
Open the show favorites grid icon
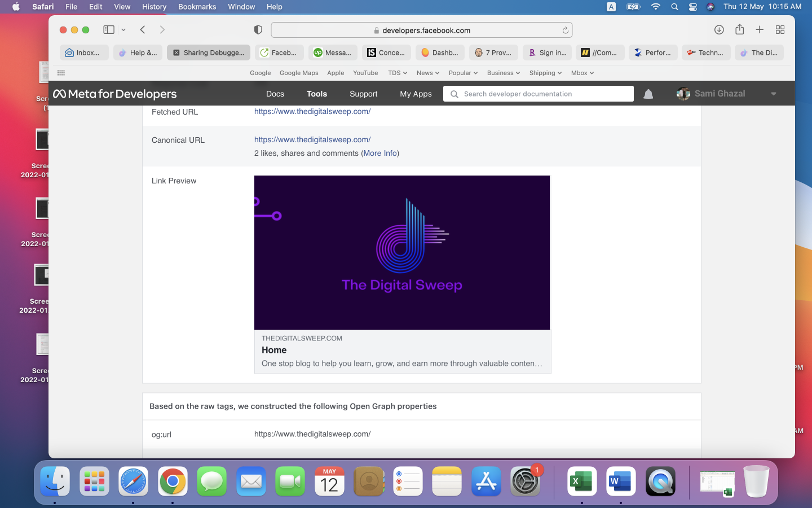[x=61, y=73]
